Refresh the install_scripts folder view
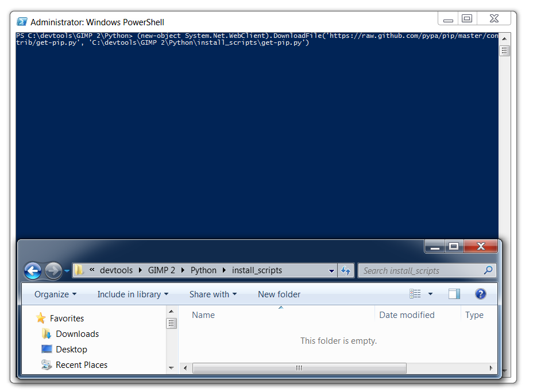 (x=346, y=271)
